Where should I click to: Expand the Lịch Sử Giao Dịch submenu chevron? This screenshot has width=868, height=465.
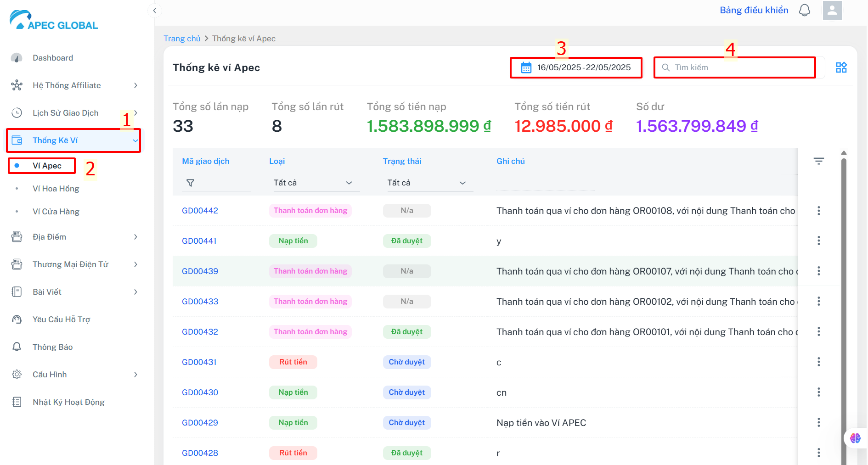pos(135,113)
